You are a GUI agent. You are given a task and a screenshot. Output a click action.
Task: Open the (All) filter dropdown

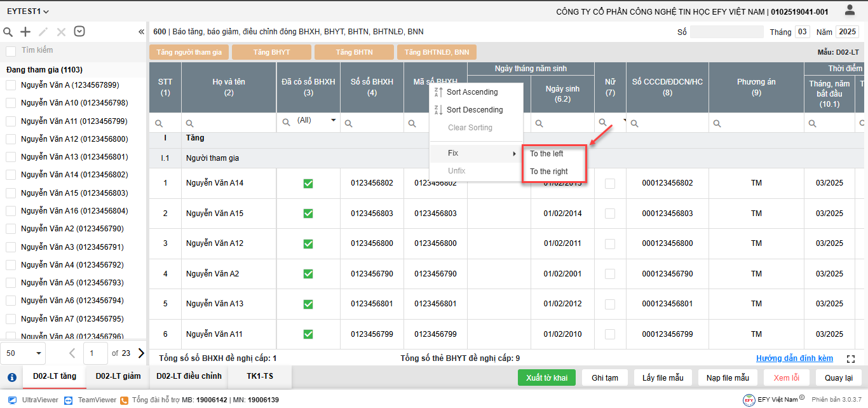click(x=333, y=121)
